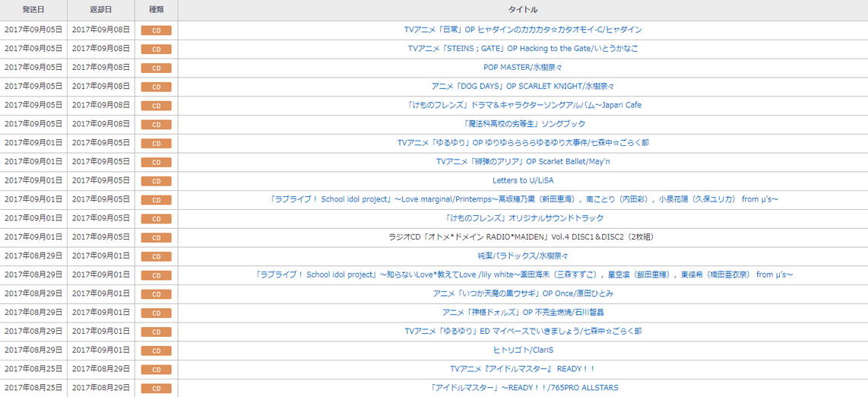Image resolution: width=868 pixels, height=397 pixels.
Task: Open the けものフレンズ オリジナルサウンドトラック link
Action: pyautogui.click(x=523, y=218)
